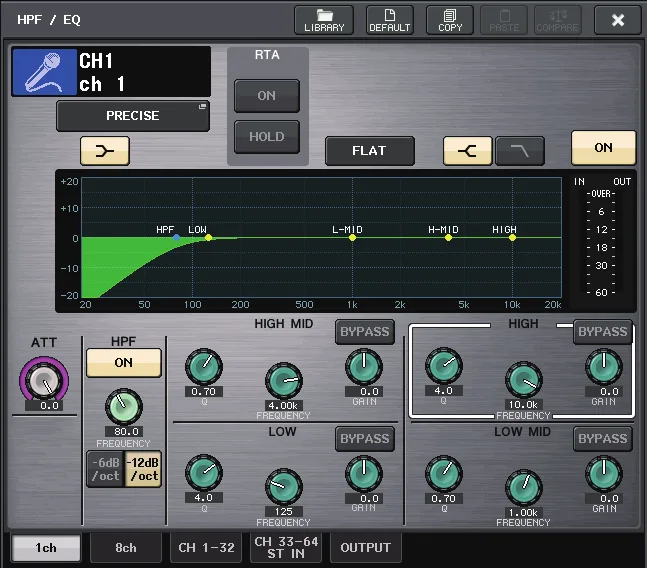Image resolution: width=647 pixels, height=568 pixels.
Task: Reset EQ with the Default button
Action: [x=390, y=20]
